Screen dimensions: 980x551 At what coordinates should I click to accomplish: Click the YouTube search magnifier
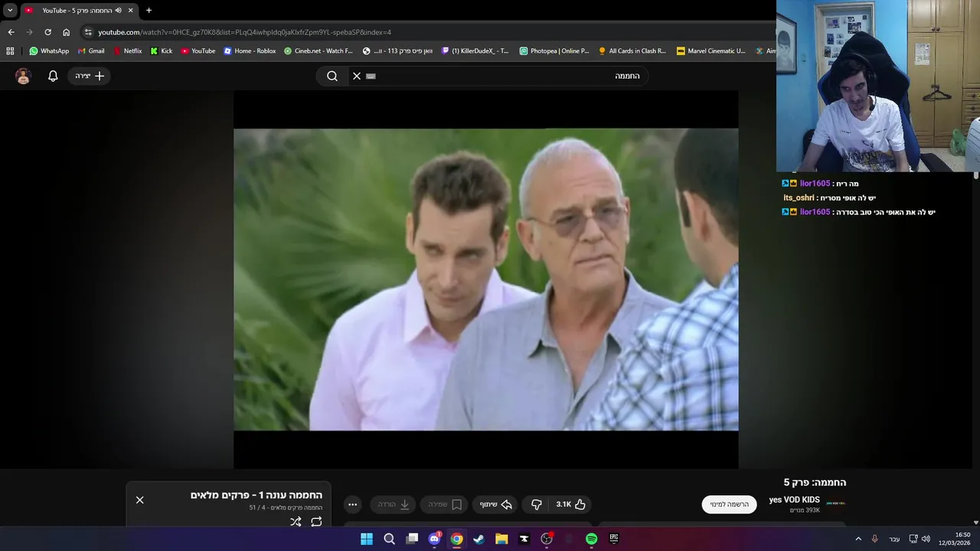click(x=332, y=76)
